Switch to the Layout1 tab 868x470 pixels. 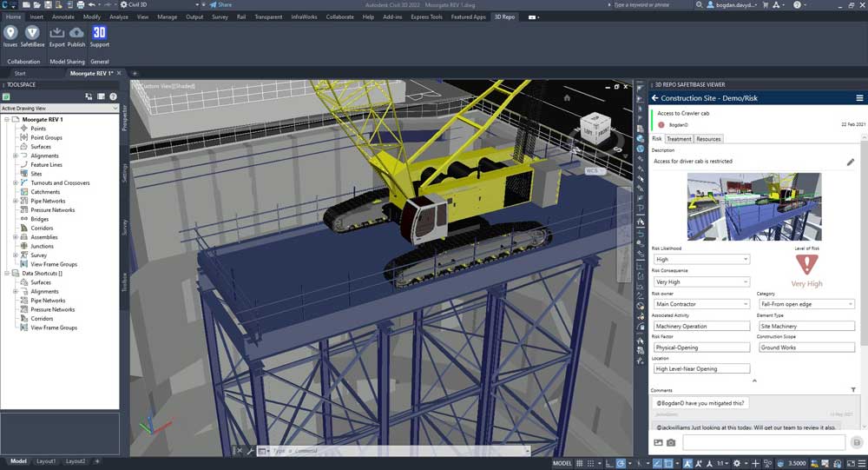[x=46, y=461]
